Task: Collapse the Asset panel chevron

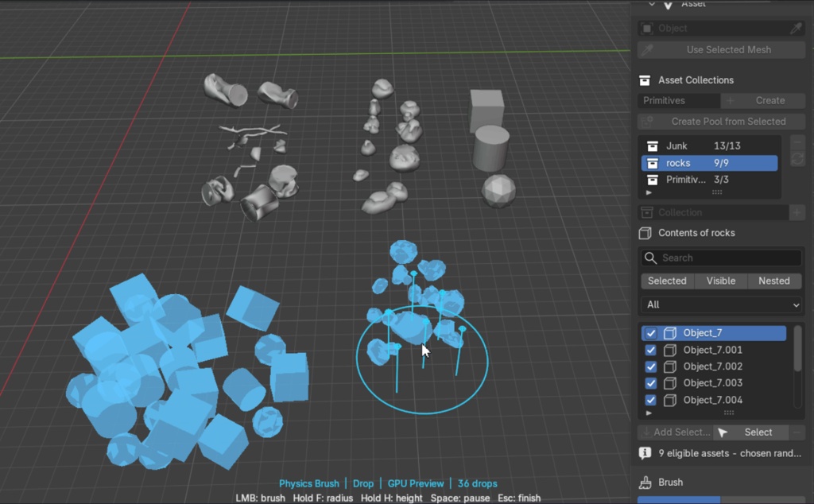Action: 652,4
